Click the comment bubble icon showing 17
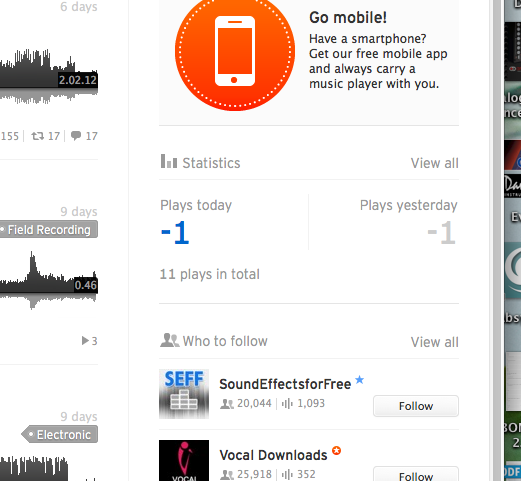 (76, 136)
